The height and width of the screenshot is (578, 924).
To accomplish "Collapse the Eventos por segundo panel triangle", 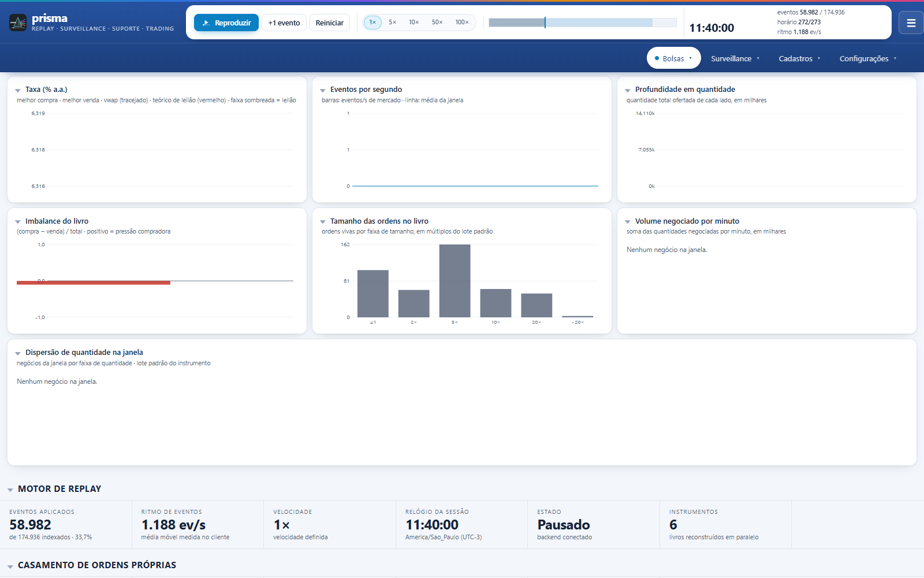I will (323, 90).
